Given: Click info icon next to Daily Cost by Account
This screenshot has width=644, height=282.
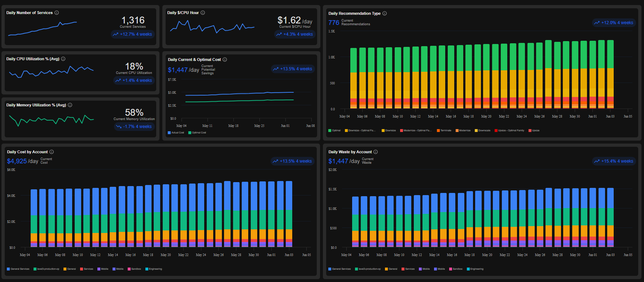Looking at the screenshot, I should (52, 152).
